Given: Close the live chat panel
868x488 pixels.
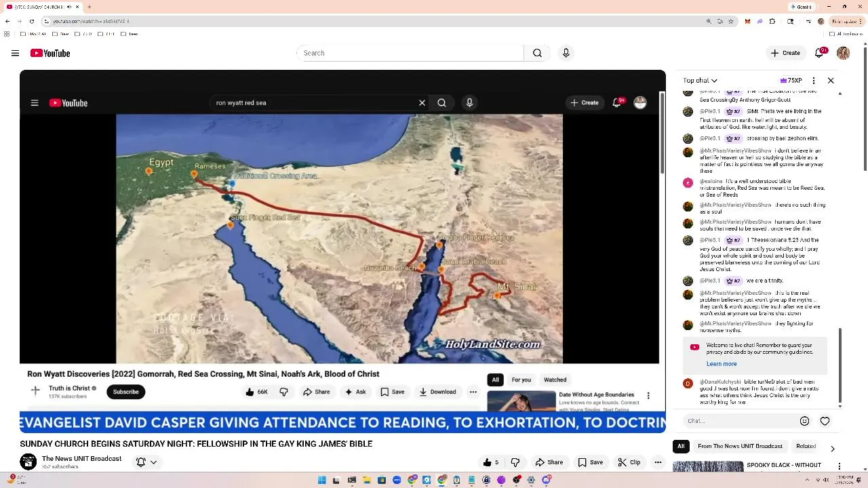Looking at the screenshot, I should (831, 80).
